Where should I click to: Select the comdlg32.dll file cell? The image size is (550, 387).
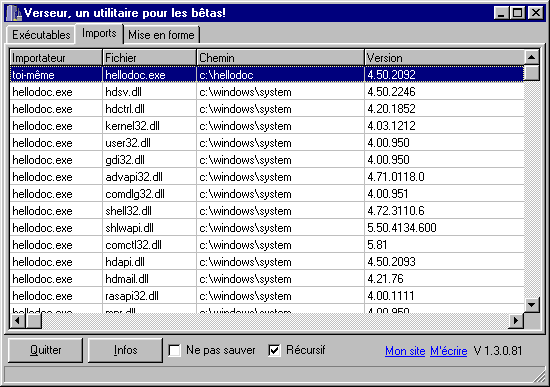pos(149,194)
